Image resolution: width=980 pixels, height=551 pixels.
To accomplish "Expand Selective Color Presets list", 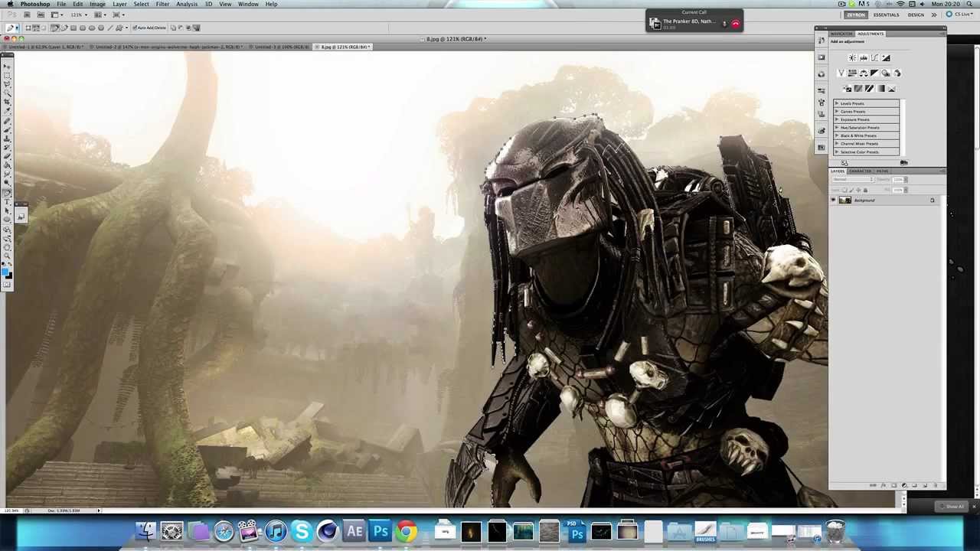I will (x=837, y=152).
